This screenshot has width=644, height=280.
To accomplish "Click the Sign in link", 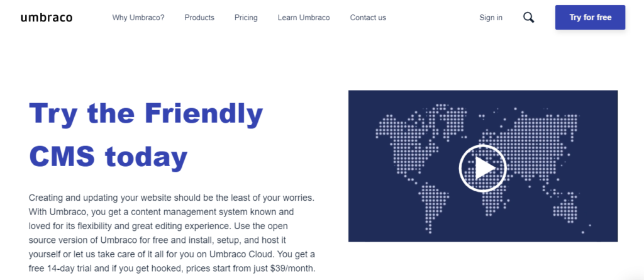I will [x=491, y=18].
